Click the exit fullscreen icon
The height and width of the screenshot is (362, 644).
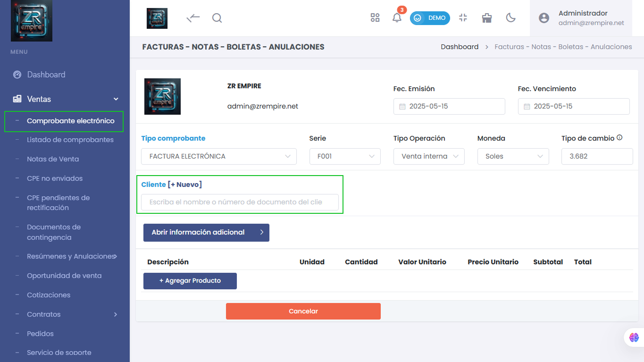(x=463, y=18)
